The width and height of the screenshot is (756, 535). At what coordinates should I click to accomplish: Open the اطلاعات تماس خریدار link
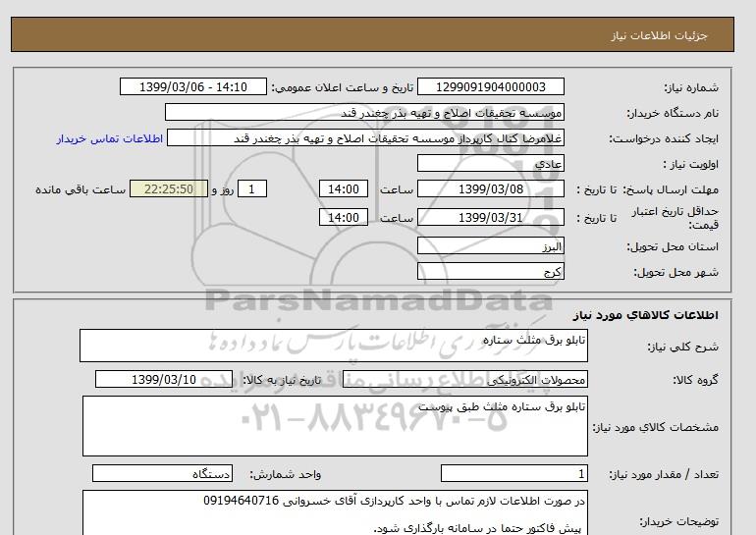click(x=109, y=138)
